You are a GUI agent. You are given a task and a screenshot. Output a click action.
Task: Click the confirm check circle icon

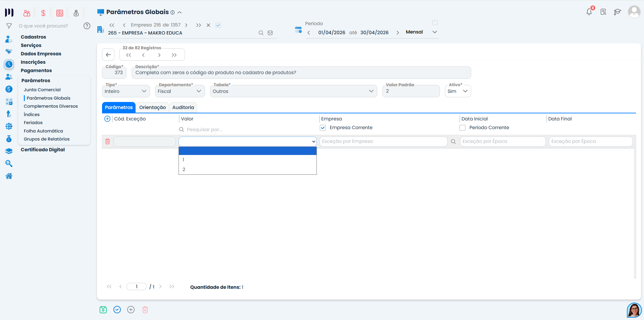(x=117, y=310)
